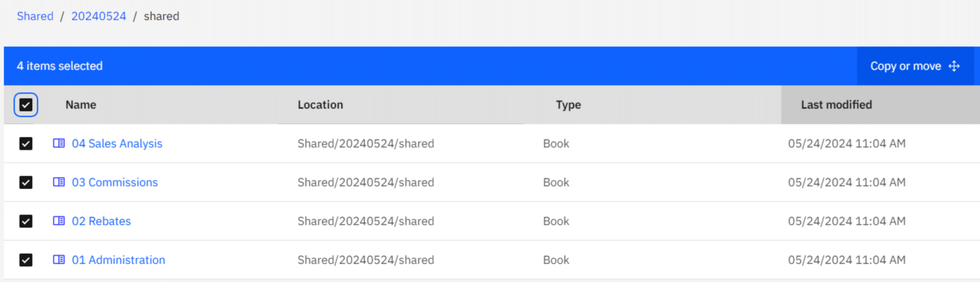Sort items by the Last modified column
980x282 pixels.
[x=836, y=104]
